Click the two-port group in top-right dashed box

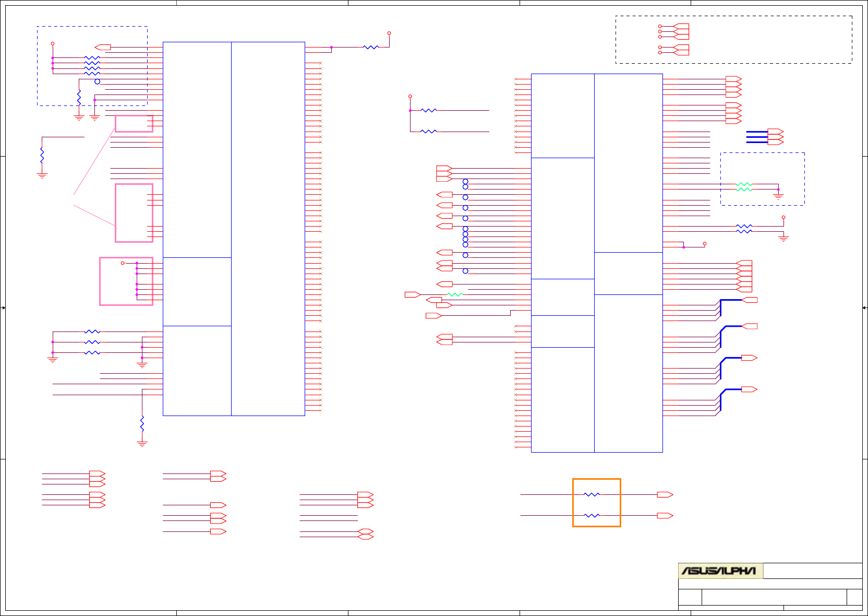point(681,50)
